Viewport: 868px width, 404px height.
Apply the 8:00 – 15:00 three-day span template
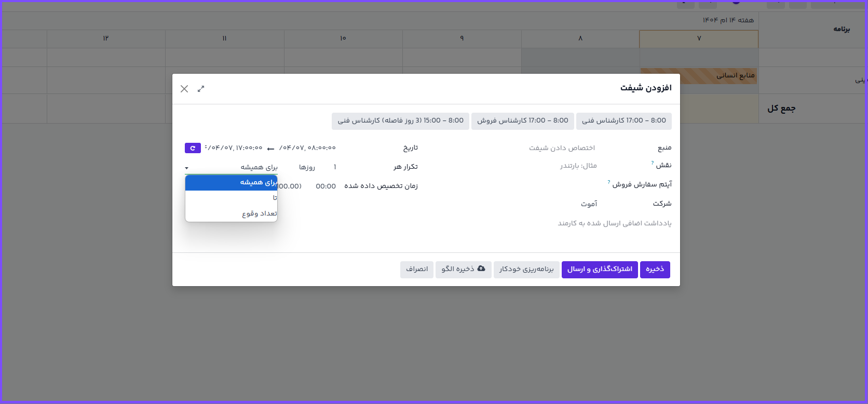pyautogui.click(x=400, y=120)
